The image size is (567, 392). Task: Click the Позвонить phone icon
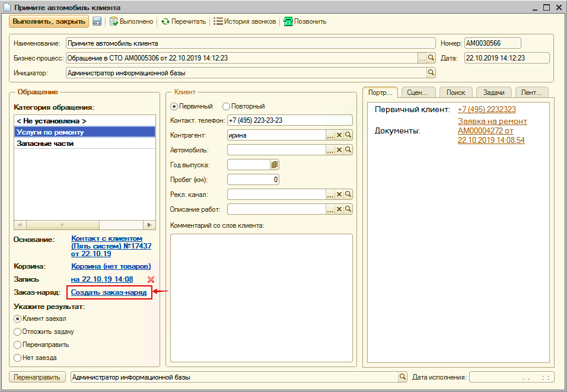click(289, 21)
